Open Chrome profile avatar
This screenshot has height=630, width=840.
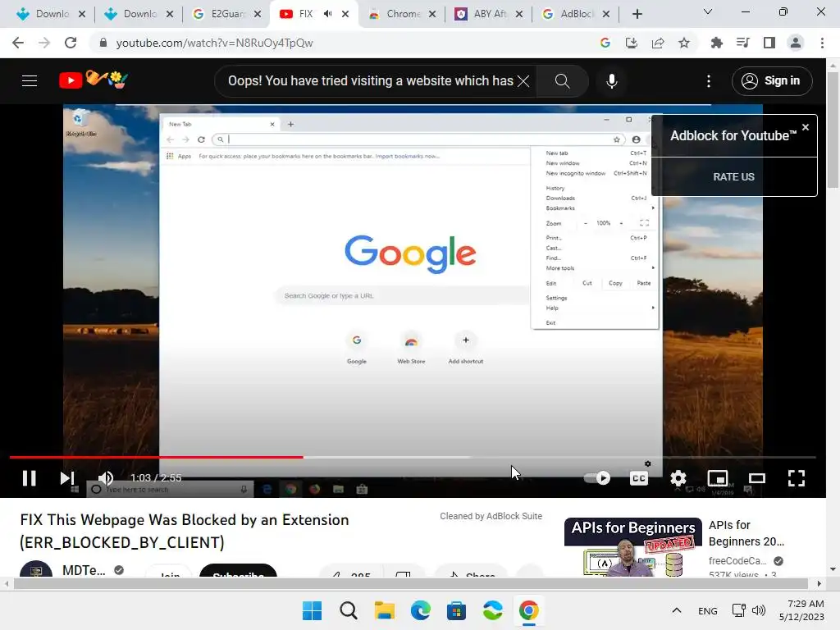pos(795,43)
